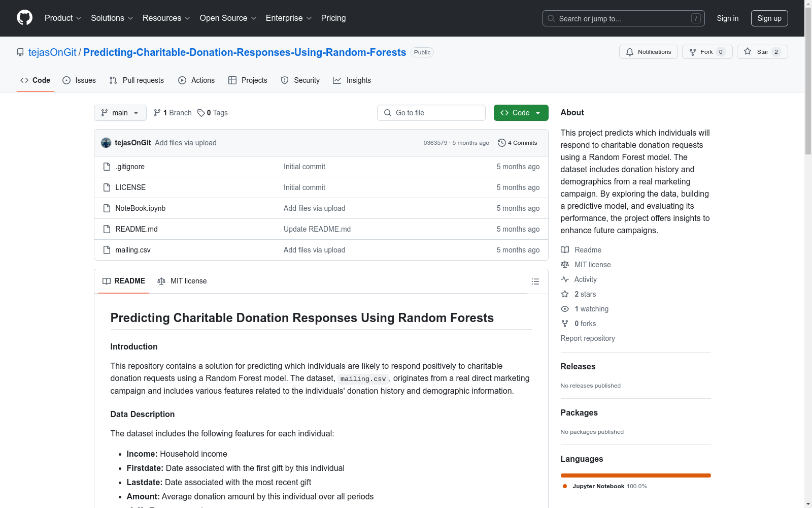The width and height of the screenshot is (812, 508).
Task: Open the README.md file
Action: (137, 229)
